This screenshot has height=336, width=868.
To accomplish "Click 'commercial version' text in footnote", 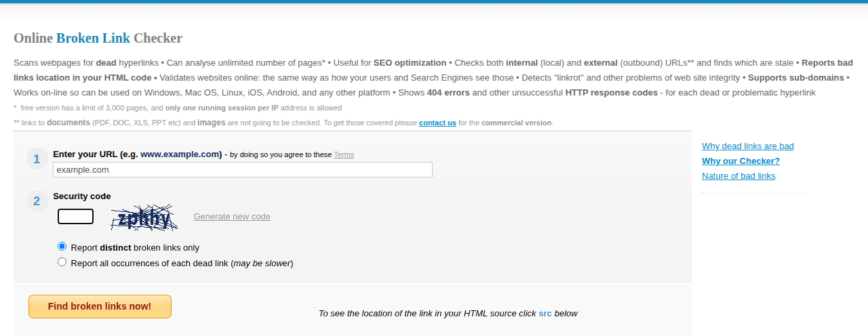I will (517, 123).
